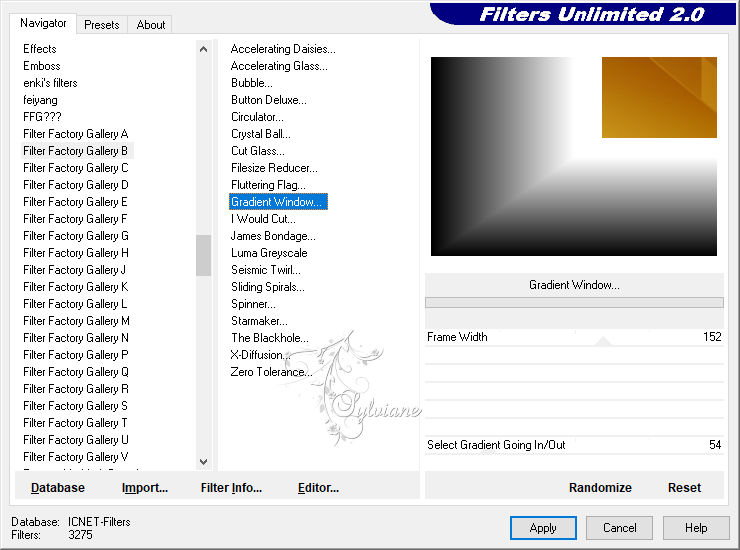Image resolution: width=740 pixels, height=550 pixels.
Task: Reset the filter parameters
Action: [684, 488]
